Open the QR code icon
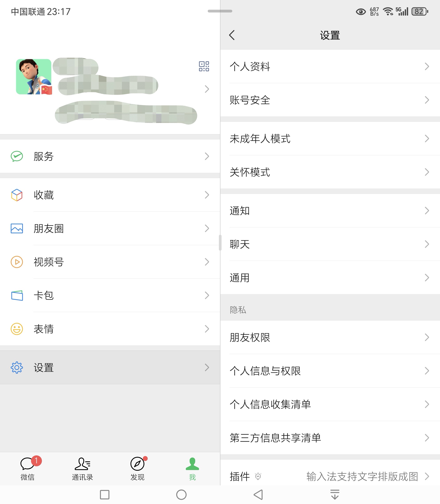This screenshot has height=504, width=440. tap(204, 66)
